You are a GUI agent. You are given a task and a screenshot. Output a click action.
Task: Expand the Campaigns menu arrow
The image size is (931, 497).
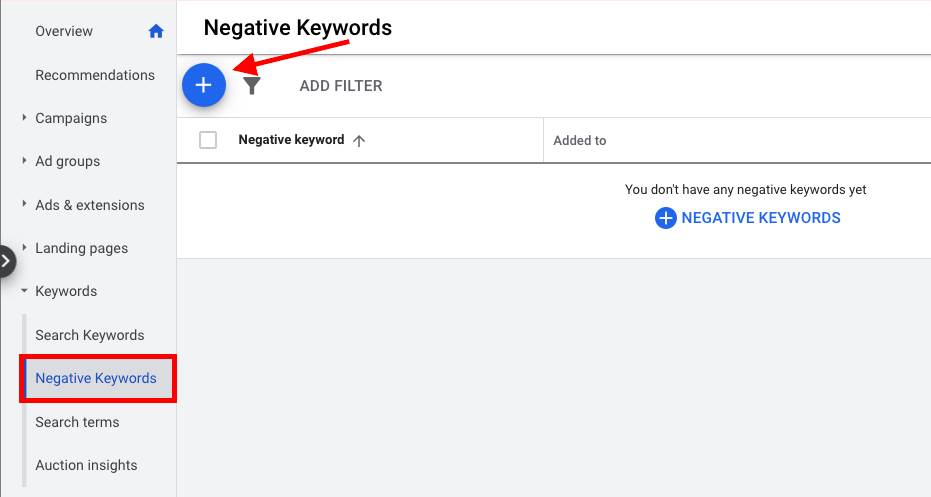click(24, 118)
